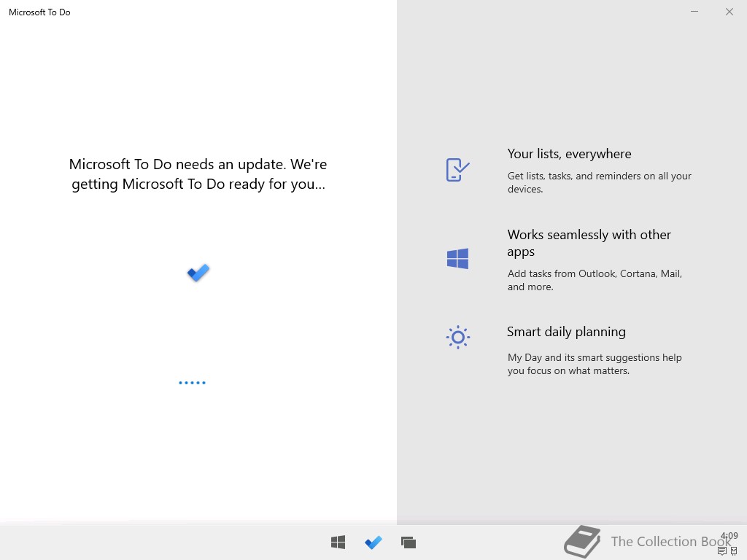Click the phone checkmark icon beside Your lists
Viewport: 747px width, 560px height.
(457, 170)
